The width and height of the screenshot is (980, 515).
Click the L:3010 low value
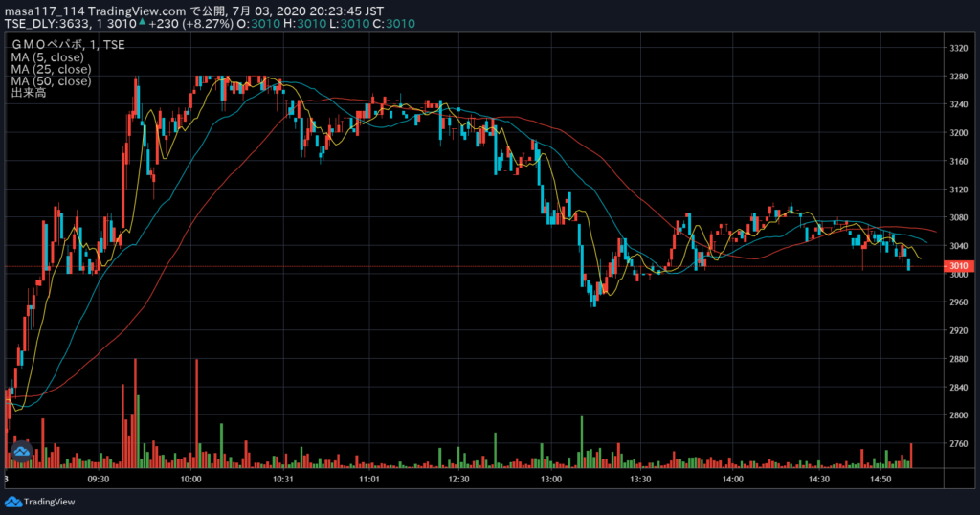(x=349, y=24)
